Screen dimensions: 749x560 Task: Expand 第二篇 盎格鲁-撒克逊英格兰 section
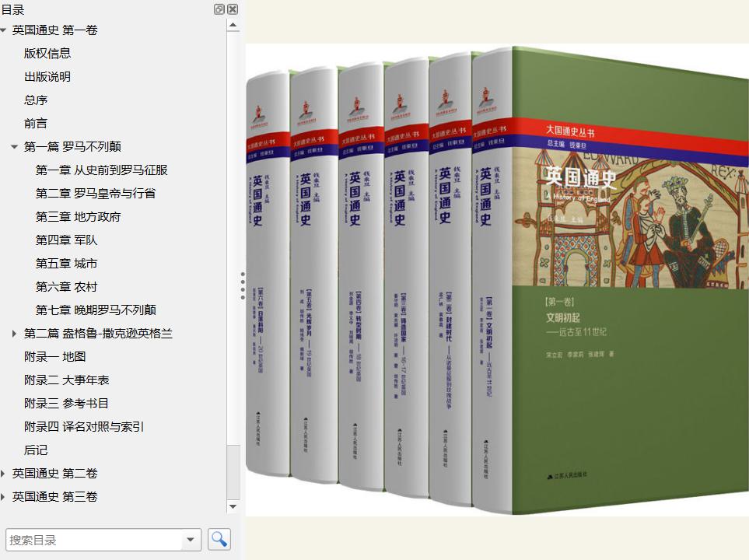point(14,334)
